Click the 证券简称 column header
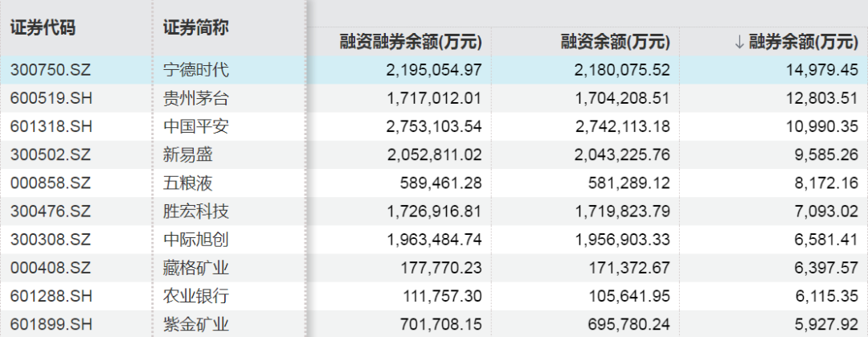The height and width of the screenshot is (337, 868). click(x=195, y=27)
